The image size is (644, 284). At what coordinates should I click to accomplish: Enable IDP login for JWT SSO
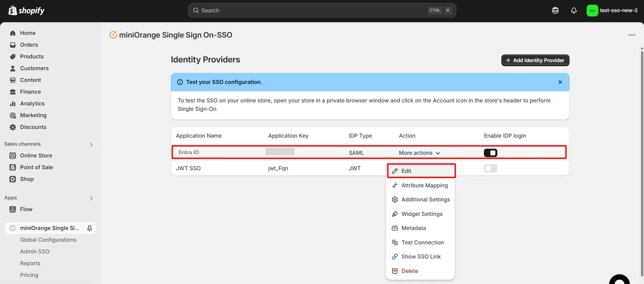pyautogui.click(x=490, y=169)
